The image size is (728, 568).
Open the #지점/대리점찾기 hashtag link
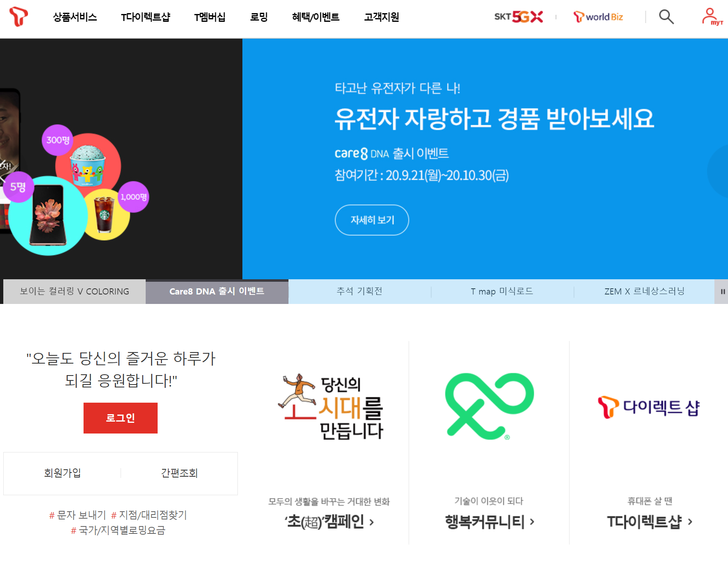(149, 515)
